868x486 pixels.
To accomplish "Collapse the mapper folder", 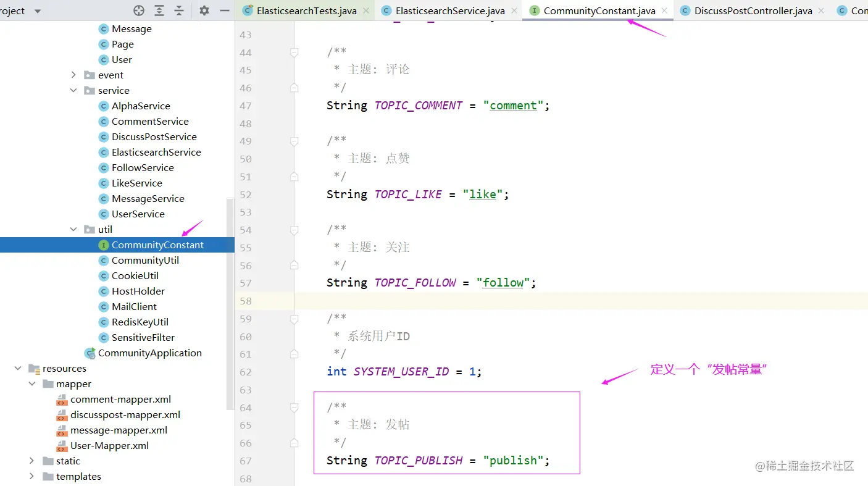I will [31, 383].
